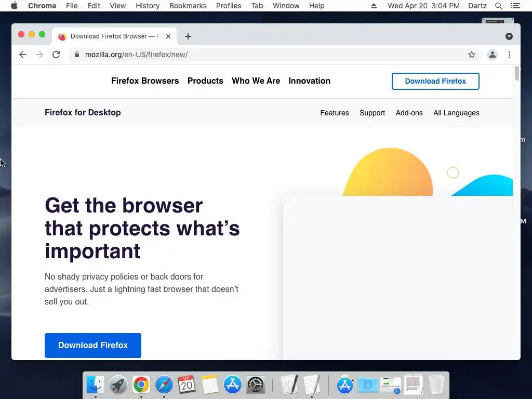Close the Download Firefox Browser tab
The image size is (532, 399).
tap(168, 36)
